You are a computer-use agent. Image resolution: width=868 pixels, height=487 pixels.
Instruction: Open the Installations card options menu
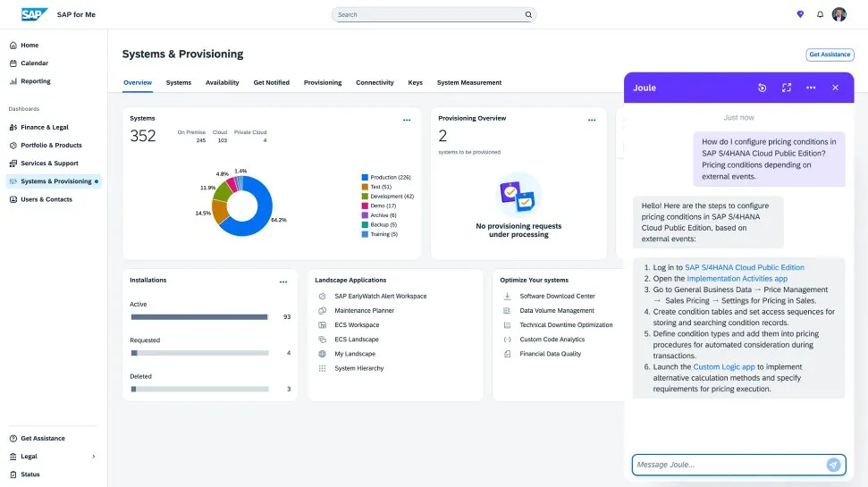coord(283,281)
